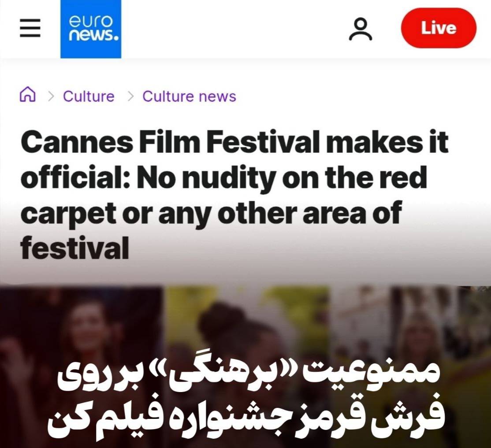Click the headline line 'carpet or any other area of'
The height and width of the screenshot is (448, 491).
(211, 214)
